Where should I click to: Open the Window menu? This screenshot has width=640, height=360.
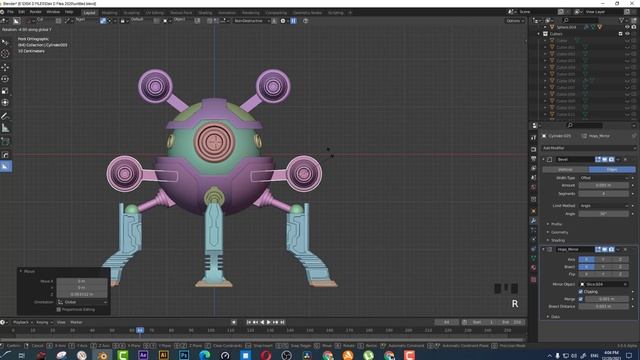(53, 12)
